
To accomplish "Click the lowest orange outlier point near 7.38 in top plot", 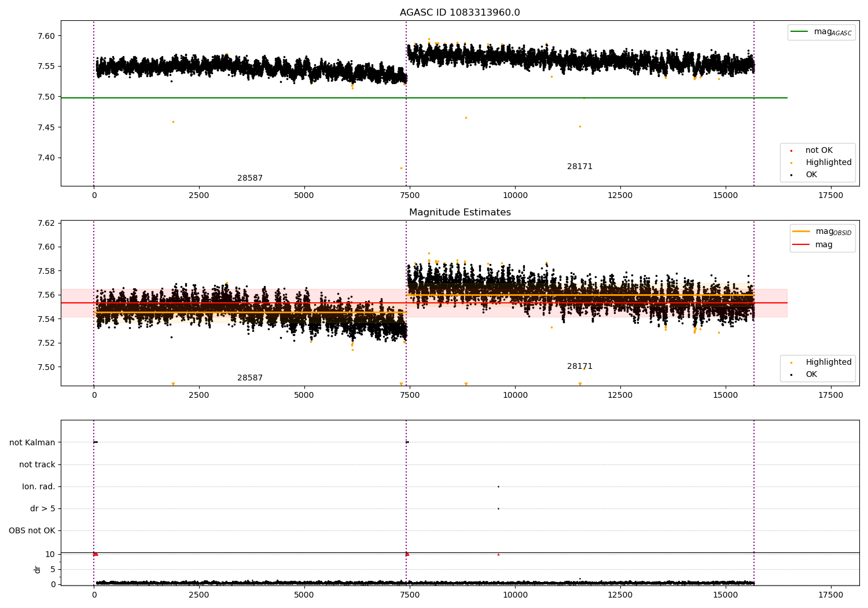I will click(x=401, y=168).
